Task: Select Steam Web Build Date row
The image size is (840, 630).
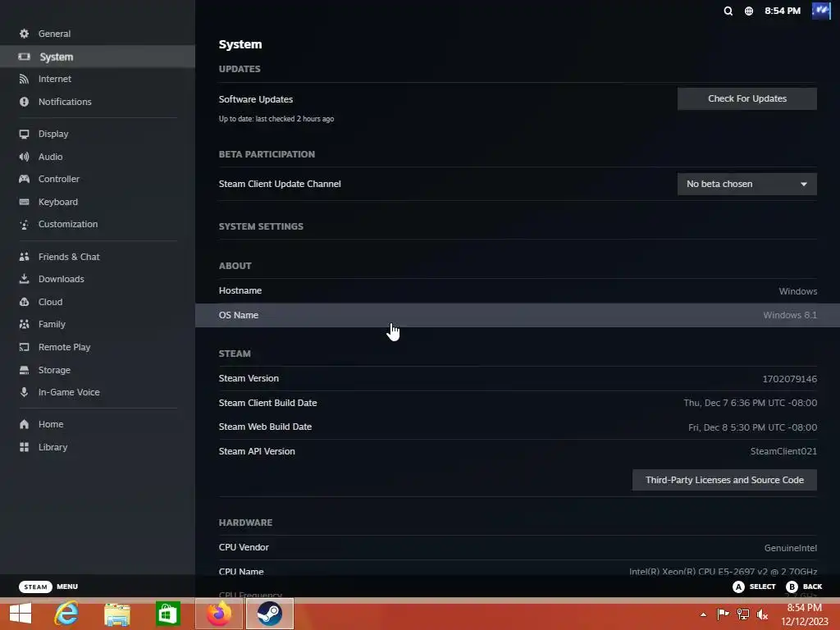Action: tap(518, 427)
